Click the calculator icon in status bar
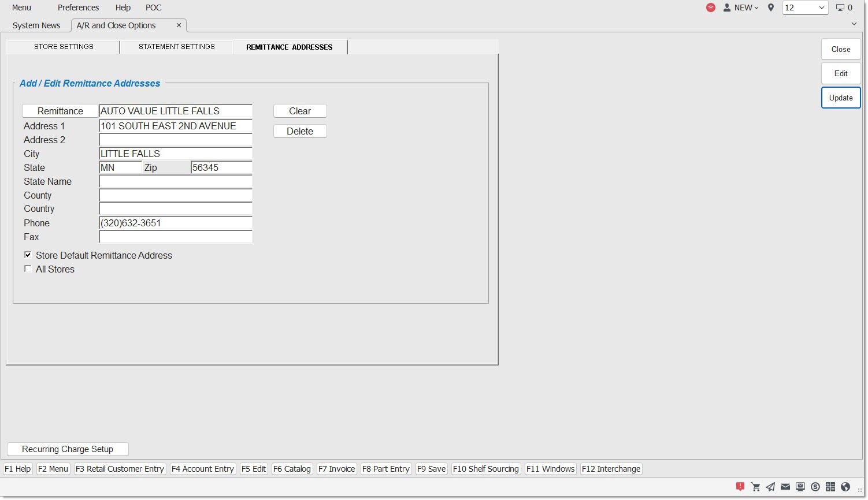 click(830, 487)
